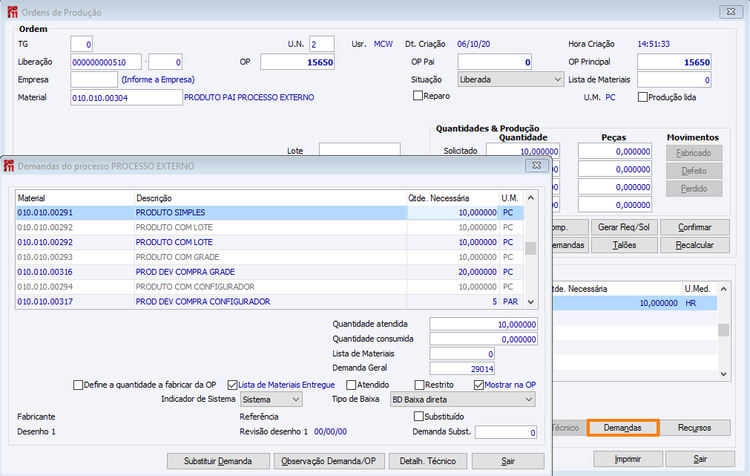Tick the Substituído checkbox
Image resolution: width=750 pixels, height=476 pixels.
(419, 415)
